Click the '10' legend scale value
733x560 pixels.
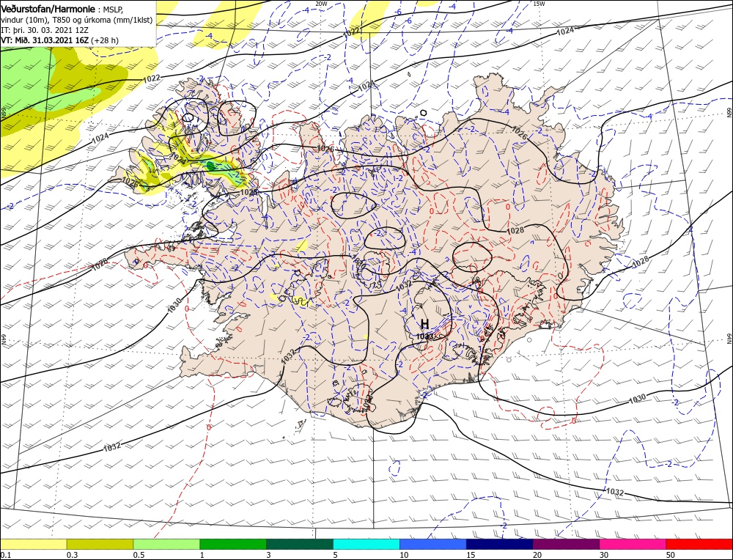404,555
